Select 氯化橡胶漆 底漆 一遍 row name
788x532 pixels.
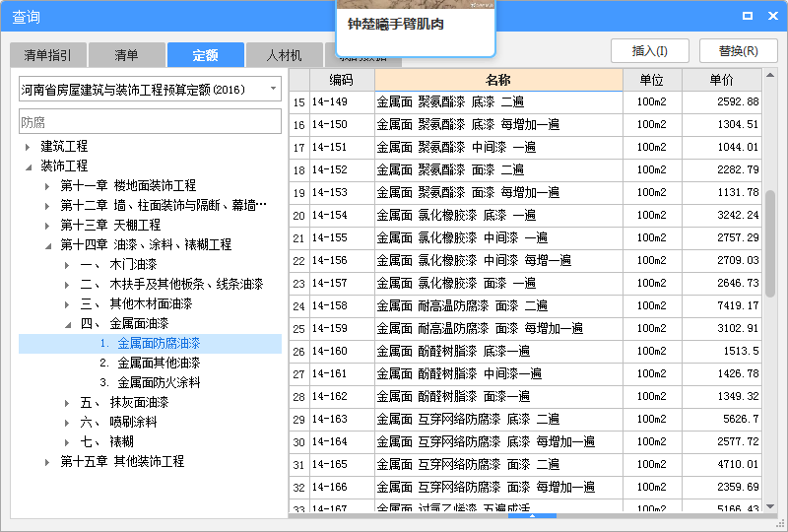click(x=456, y=215)
